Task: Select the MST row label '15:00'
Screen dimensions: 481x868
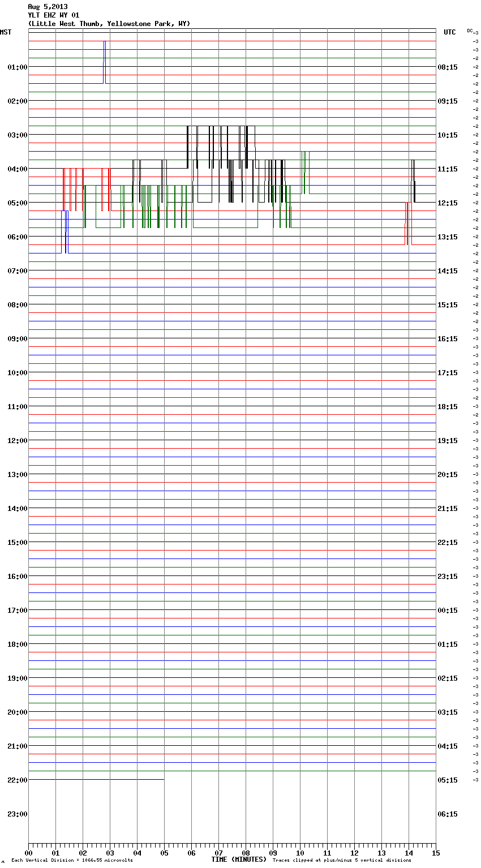Action: [18, 542]
